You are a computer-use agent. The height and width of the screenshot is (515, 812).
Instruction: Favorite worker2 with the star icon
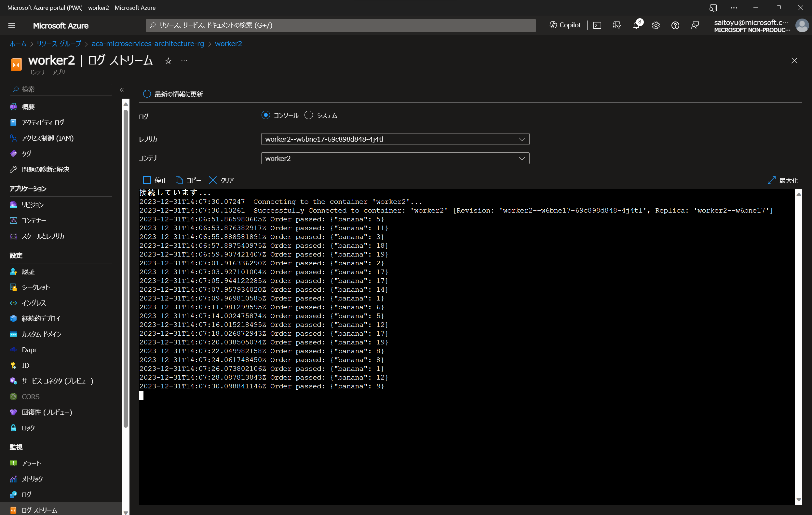pyautogui.click(x=168, y=61)
